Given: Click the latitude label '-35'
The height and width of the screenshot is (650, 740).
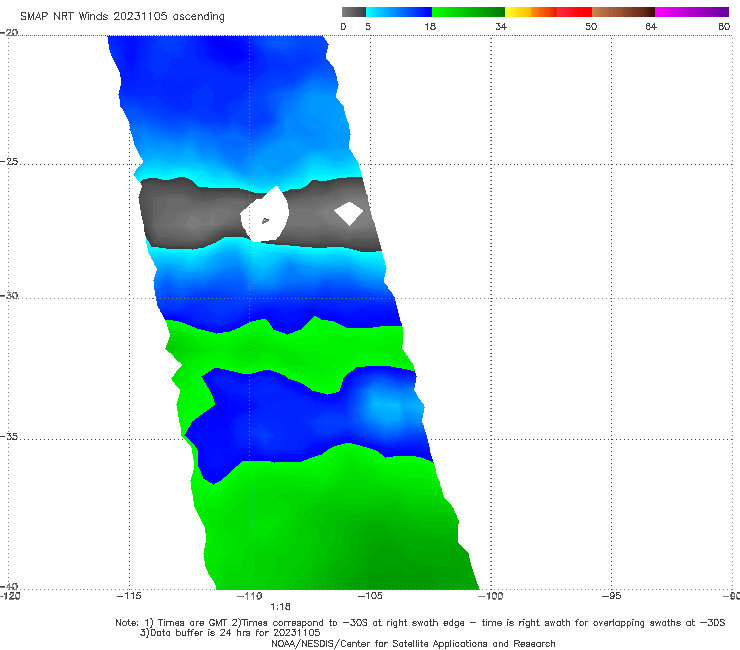Looking at the screenshot, I should click(9, 437).
